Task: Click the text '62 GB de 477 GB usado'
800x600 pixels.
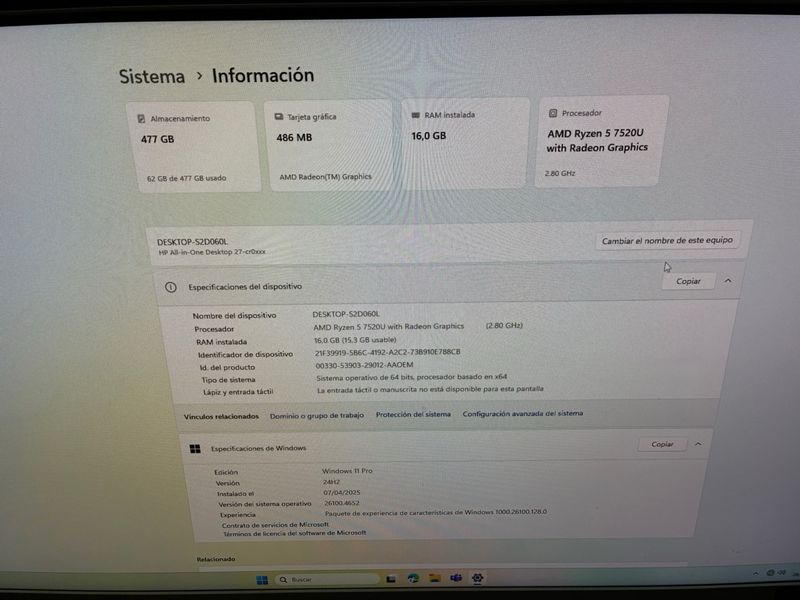Action: click(x=186, y=179)
